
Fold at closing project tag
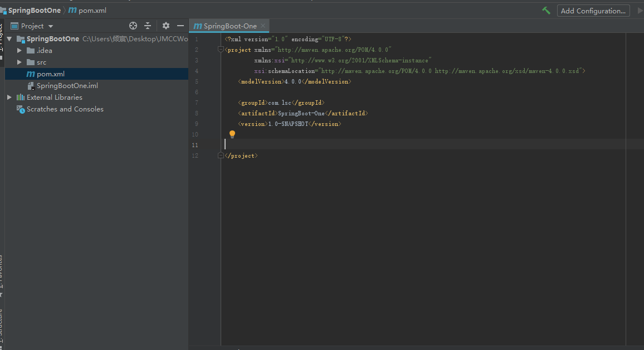(221, 155)
